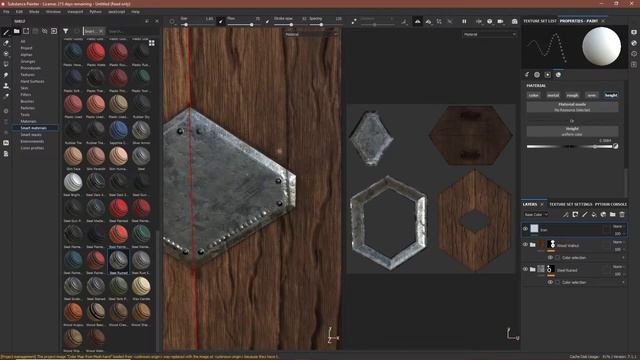Select the Materials shelf category
The width and height of the screenshot is (640, 360).
click(28, 121)
